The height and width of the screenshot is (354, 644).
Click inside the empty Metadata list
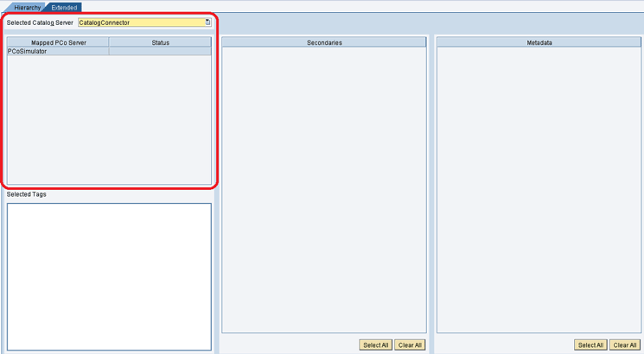[x=539, y=190]
